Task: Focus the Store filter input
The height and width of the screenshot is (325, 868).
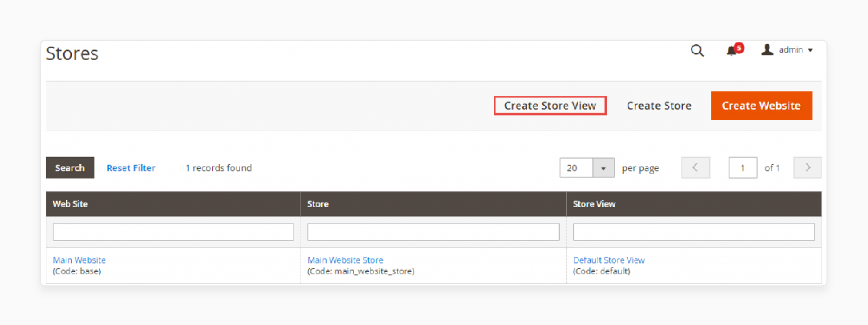Action: point(433,232)
